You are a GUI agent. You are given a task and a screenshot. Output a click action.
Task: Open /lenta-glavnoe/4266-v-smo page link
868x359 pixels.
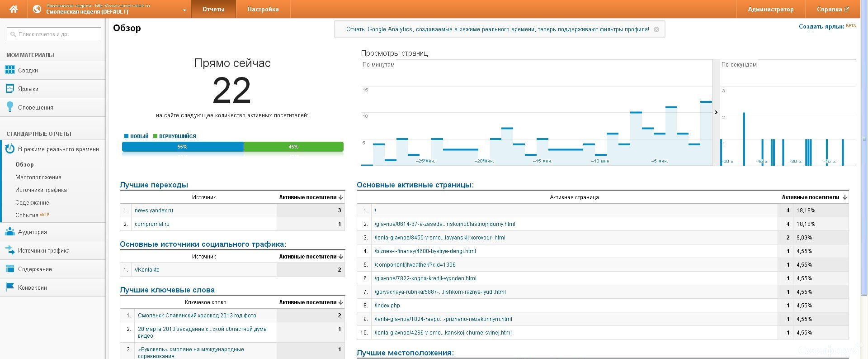click(x=443, y=333)
